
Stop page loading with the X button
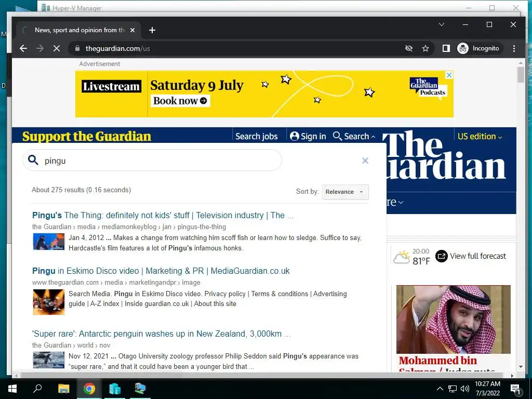[x=57, y=48]
